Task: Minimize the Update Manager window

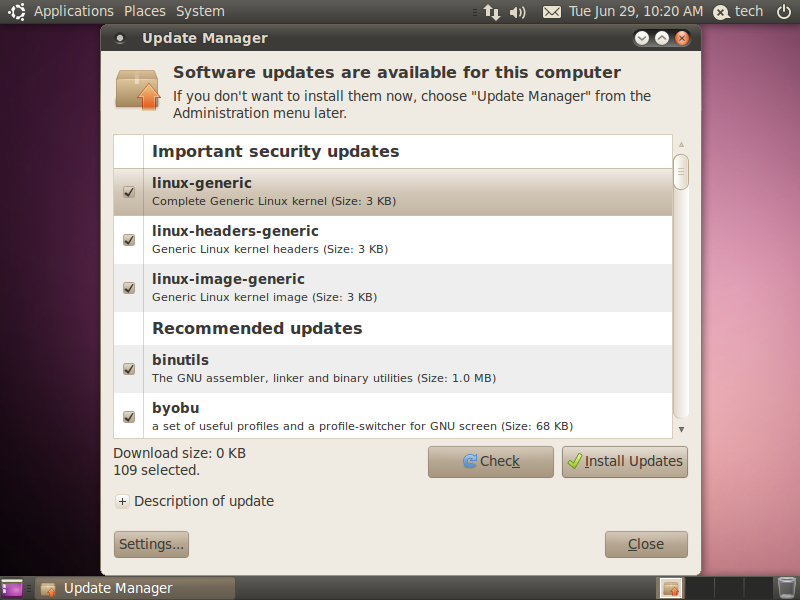Action: click(642, 38)
